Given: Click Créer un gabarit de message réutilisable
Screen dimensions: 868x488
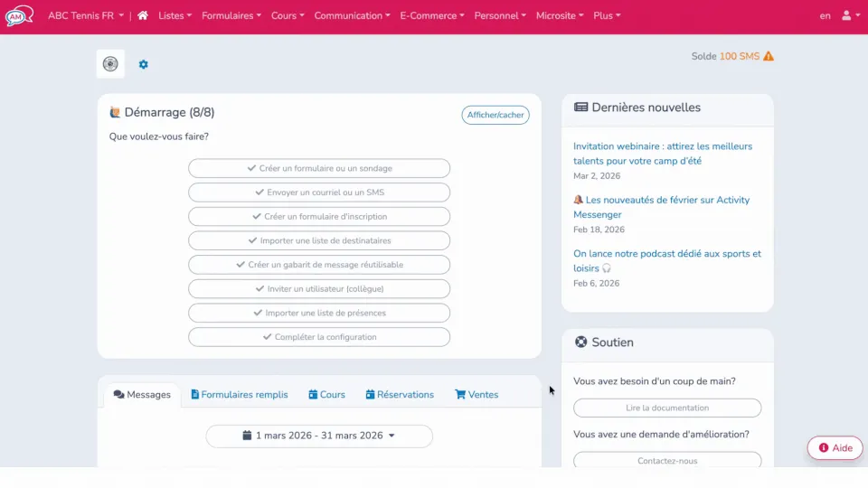Looking at the screenshot, I should click(x=319, y=265).
